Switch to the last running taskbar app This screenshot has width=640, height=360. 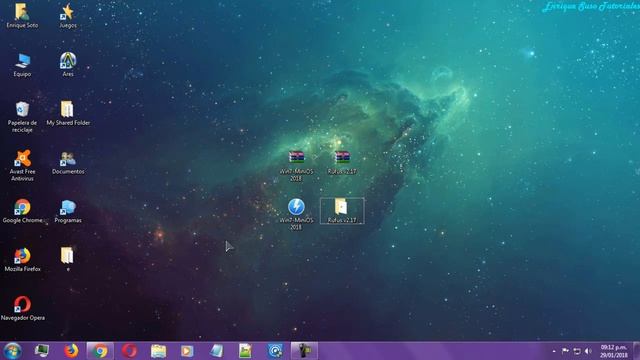304,351
